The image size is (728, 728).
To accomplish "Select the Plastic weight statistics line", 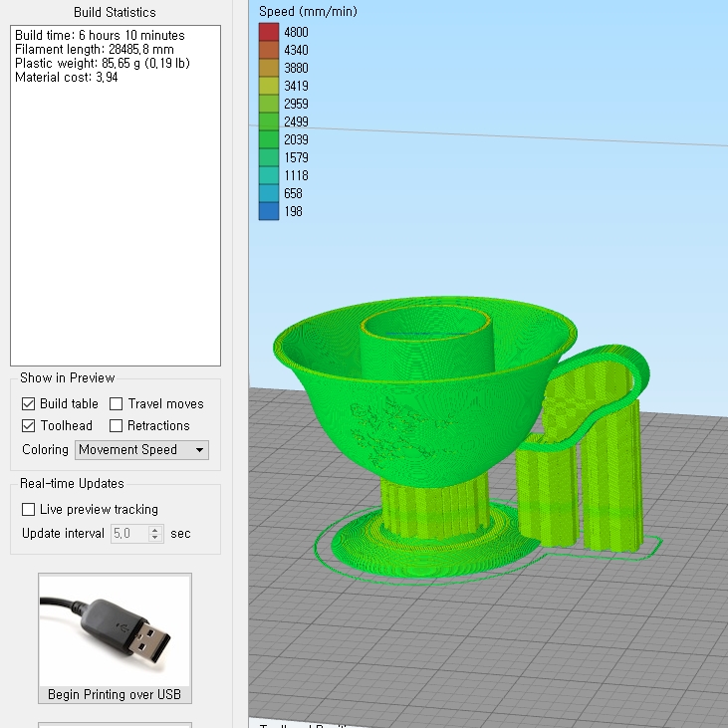I will pyautogui.click(x=103, y=63).
